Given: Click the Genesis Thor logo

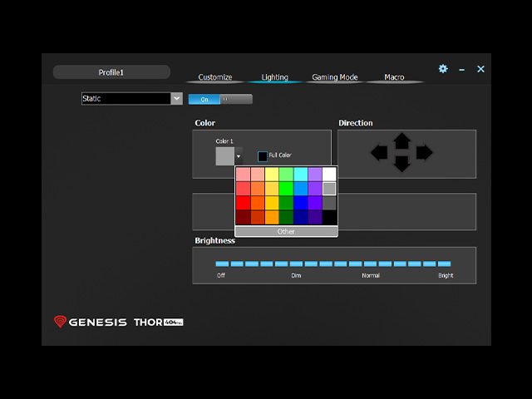Looking at the screenshot, I should 118,322.
